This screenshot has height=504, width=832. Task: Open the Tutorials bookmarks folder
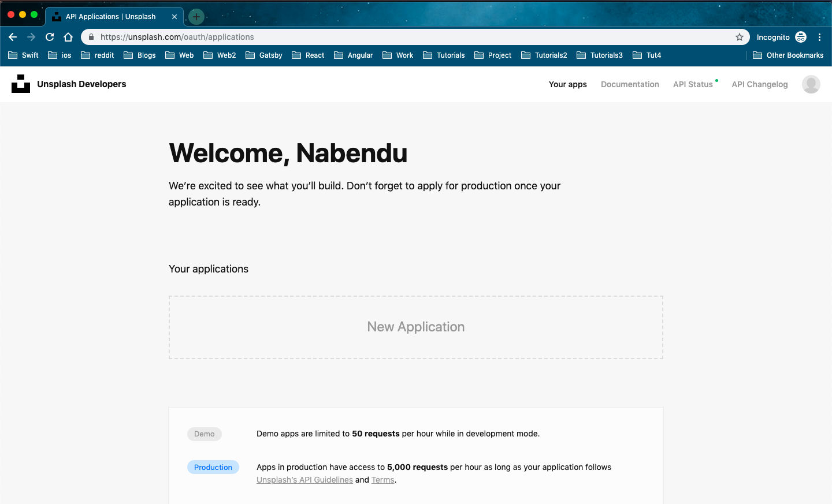(444, 55)
